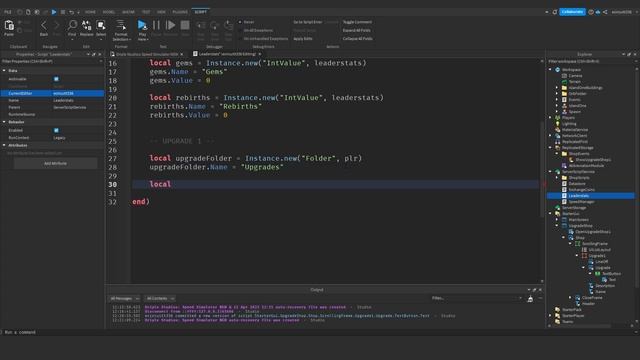Click Go to Script Error button

(x=307, y=22)
